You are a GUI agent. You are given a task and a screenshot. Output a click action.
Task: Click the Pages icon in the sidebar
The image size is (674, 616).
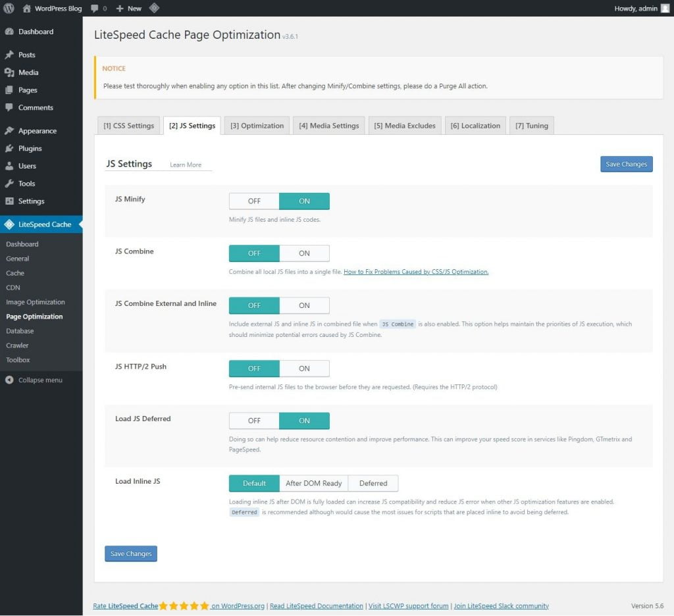[9, 90]
